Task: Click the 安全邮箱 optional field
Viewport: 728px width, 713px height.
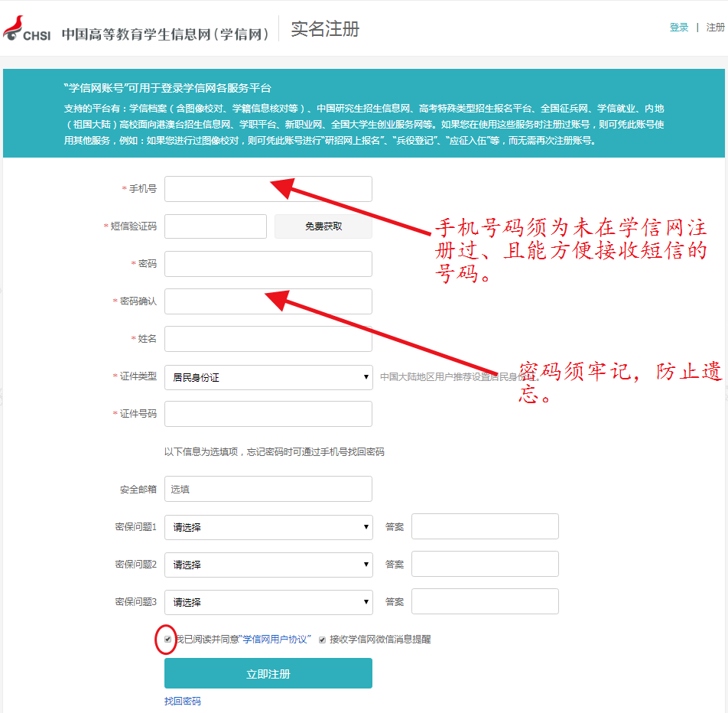Action: [x=268, y=489]
